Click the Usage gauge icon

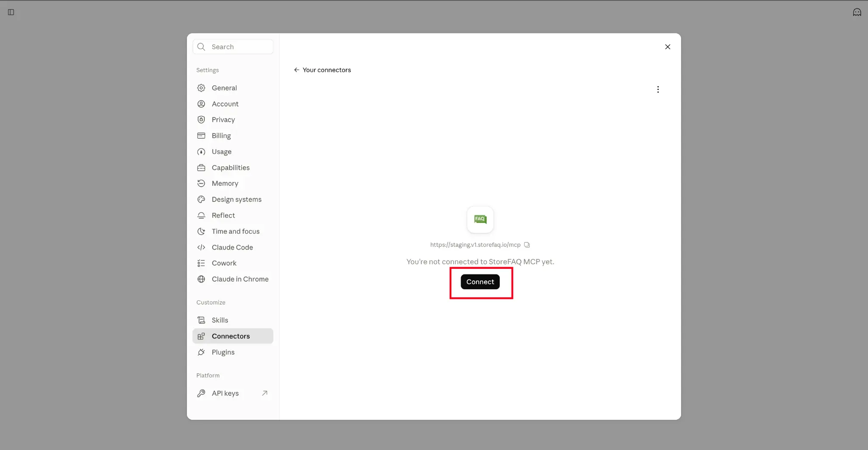[x=201, y=152]
